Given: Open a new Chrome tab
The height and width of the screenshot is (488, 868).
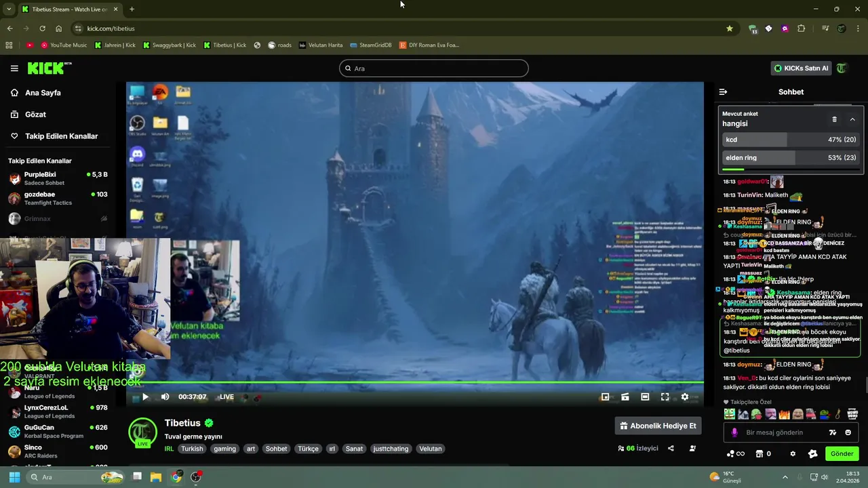Looking at the screenshot, I should point(132,9).
